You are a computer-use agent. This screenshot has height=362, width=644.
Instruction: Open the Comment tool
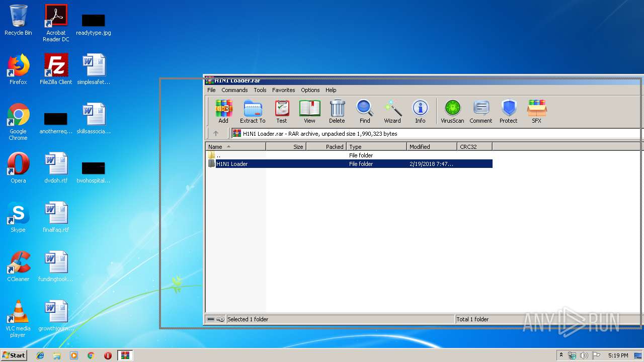[x=481, y=111]
